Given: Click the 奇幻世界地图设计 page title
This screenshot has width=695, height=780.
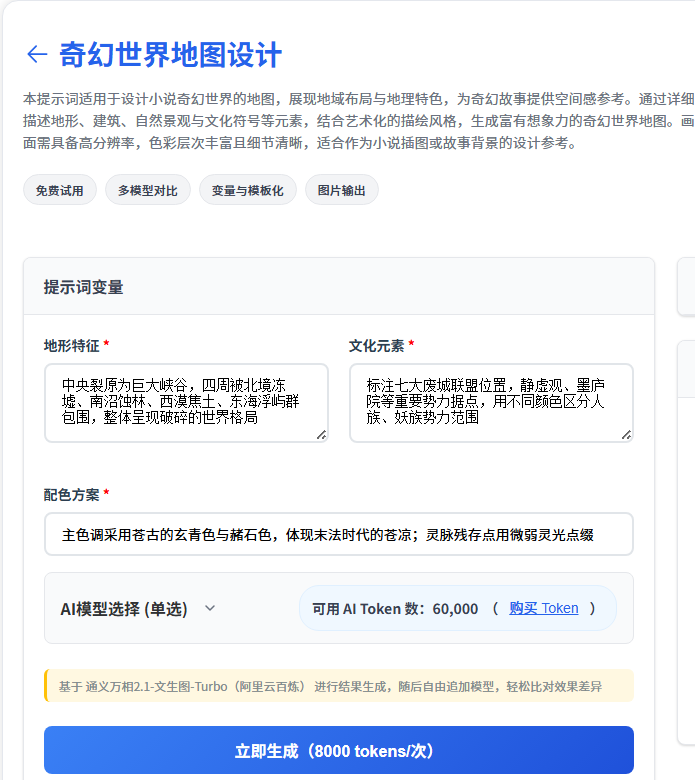Looking at the screenshot, I should point(170,54).
